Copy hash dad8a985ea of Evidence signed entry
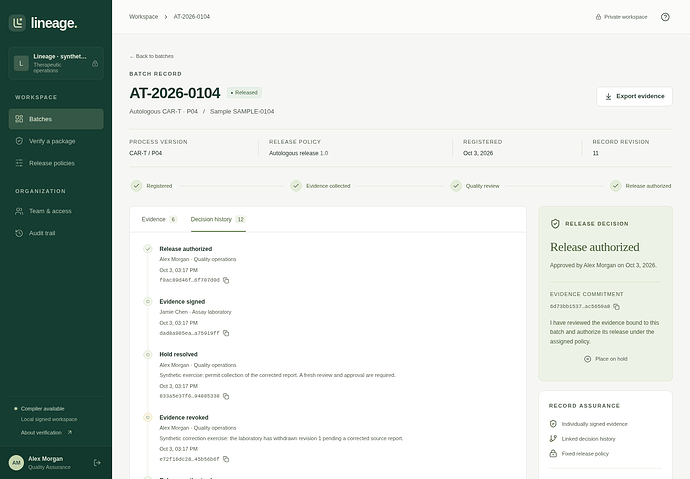Viewport: 690px width, 479px height. click(x=226, y=333)
